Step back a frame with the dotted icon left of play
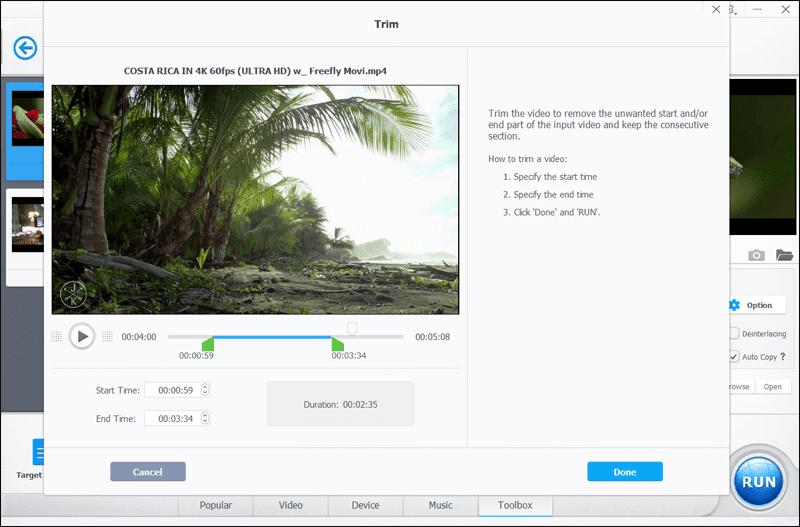Screen dimensions: 800x527 57,336
